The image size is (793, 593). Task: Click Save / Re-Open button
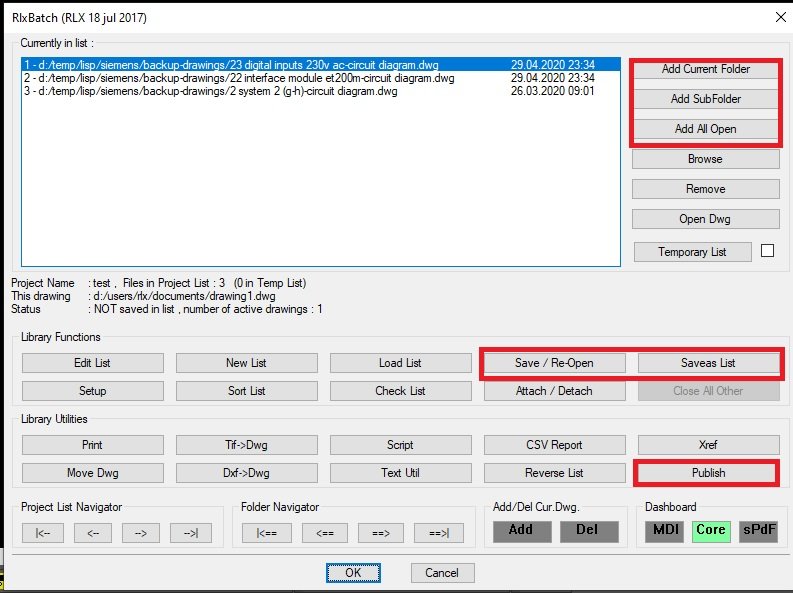554,363
